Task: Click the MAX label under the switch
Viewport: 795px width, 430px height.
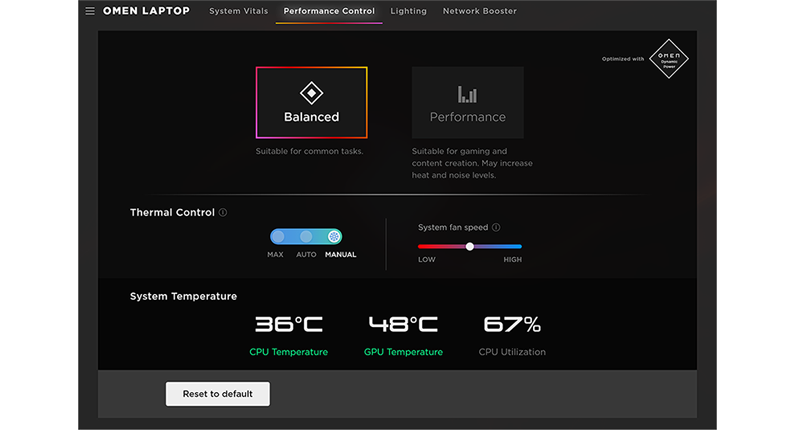Action: point(275,255)
